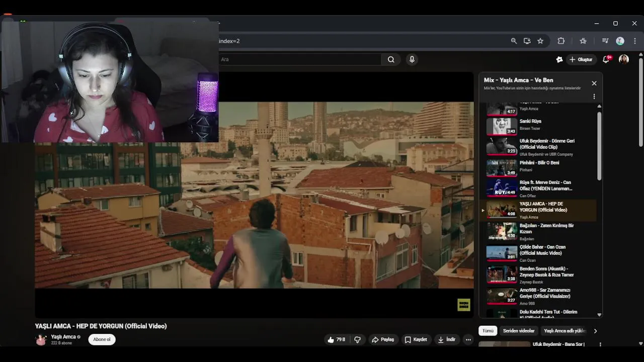Screen dimensions: 644x362
Task: Play Amo988 - Sar Zamanımızı Geriye
Action: click(541, 296)
